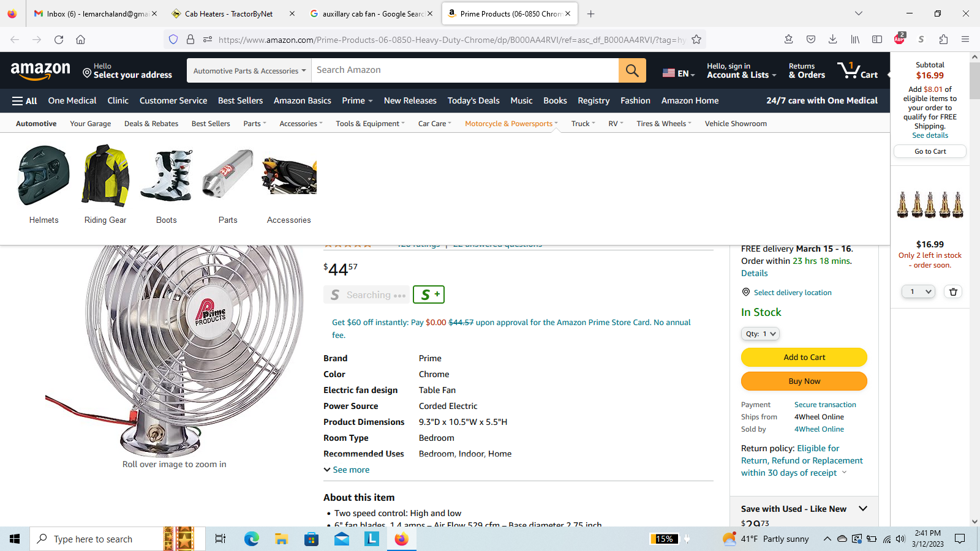This screenshot has height=551, width=980.
Task: Open Today's Deals menu item
Action: click(x=473, y=101)
